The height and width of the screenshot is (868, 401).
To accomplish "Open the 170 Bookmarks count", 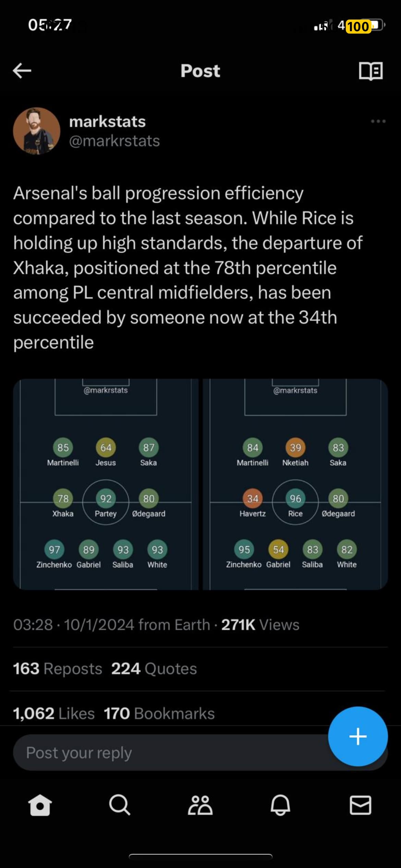I will click(159, 713).
